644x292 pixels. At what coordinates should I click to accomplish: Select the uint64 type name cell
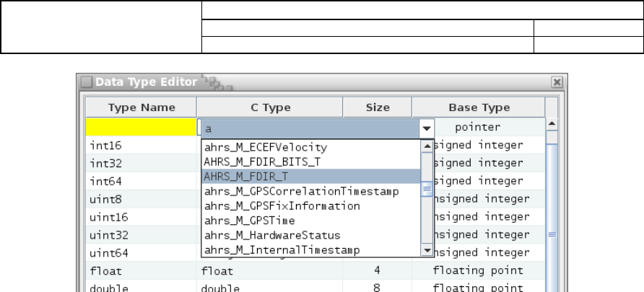pyautogui.click(x=142, y=252)
